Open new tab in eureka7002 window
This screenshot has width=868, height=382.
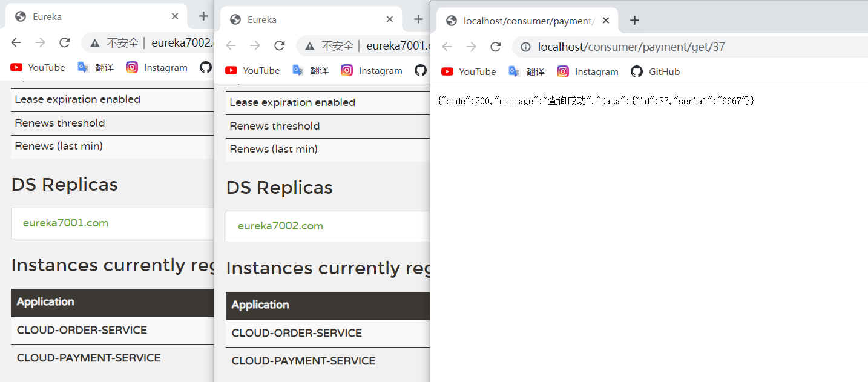pos(203,16)
